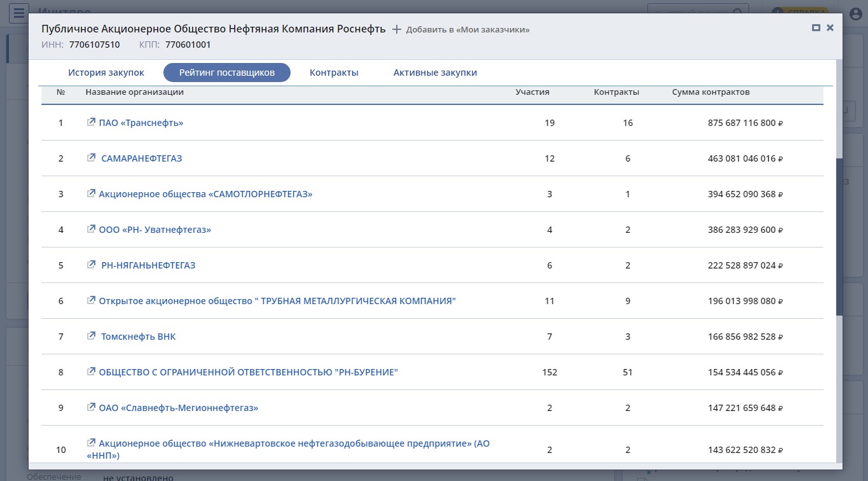Screen dimensions: 868x481
Task: Click the Сумма контрактов column header
Action: [711, 92]
